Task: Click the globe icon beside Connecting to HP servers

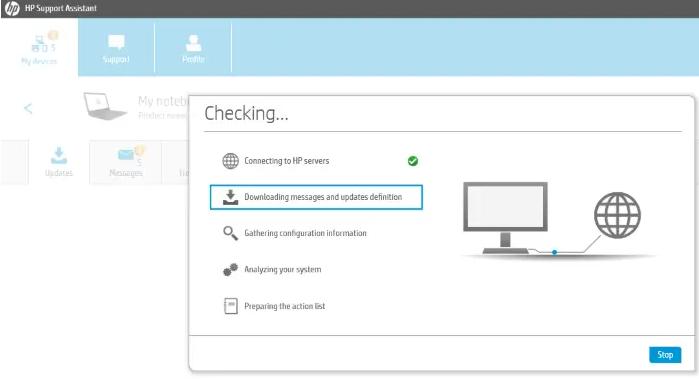Action: (230, 161)
